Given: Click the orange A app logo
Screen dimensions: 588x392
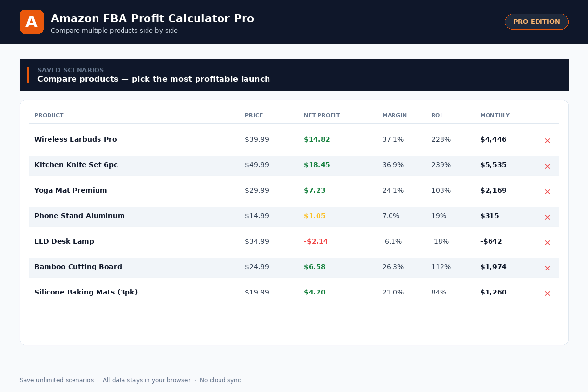Looking at the screenshot, I should 31,22.
